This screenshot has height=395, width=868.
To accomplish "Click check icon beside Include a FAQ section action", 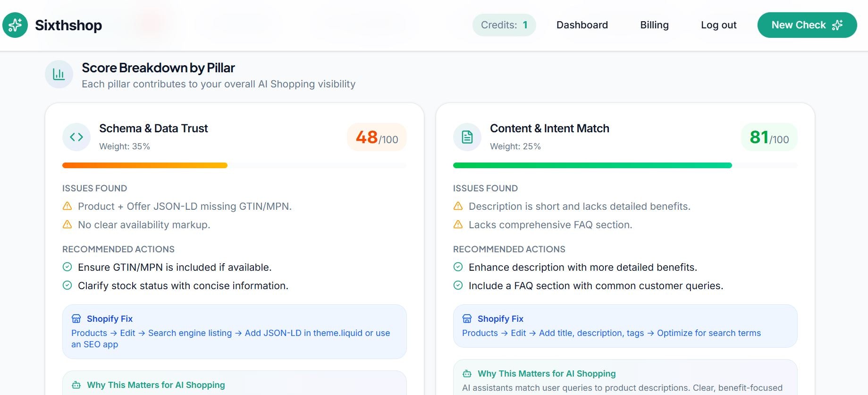I will 458,285.
